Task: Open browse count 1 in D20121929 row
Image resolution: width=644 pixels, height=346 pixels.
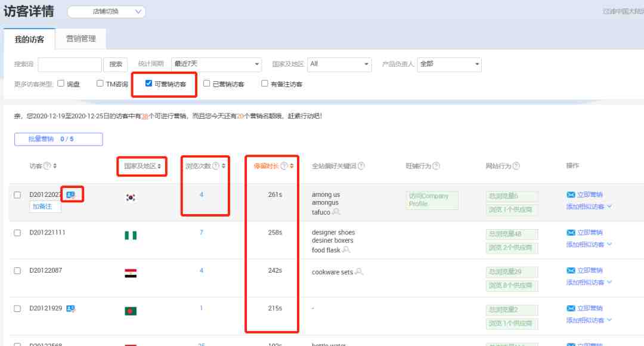Action: [202, 308]
